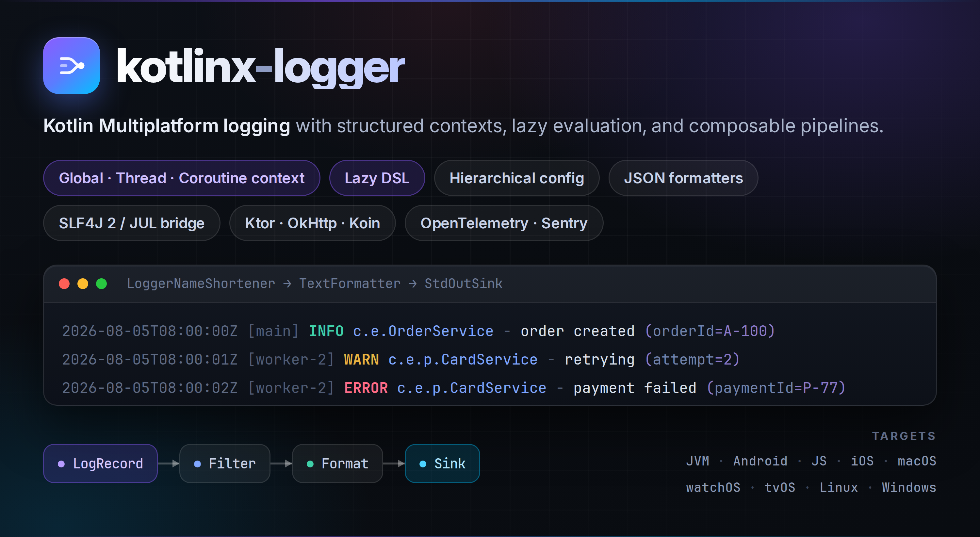
Task: Click the (orderId=A-100) context value
Action: click(710, 331)
